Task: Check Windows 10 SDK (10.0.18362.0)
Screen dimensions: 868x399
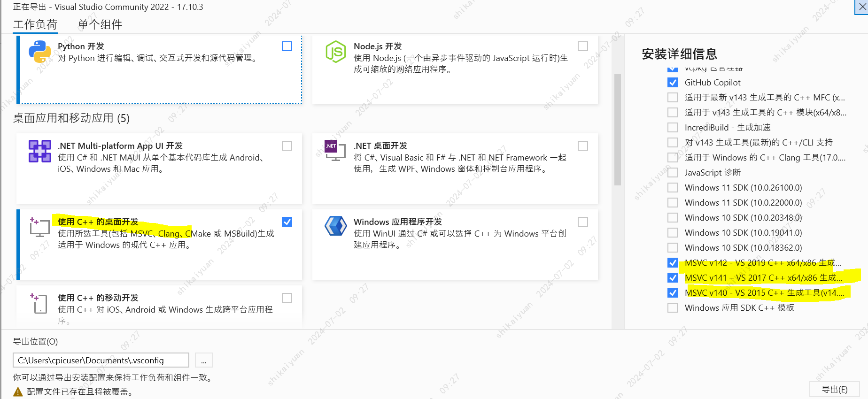Action: (673, 248)
